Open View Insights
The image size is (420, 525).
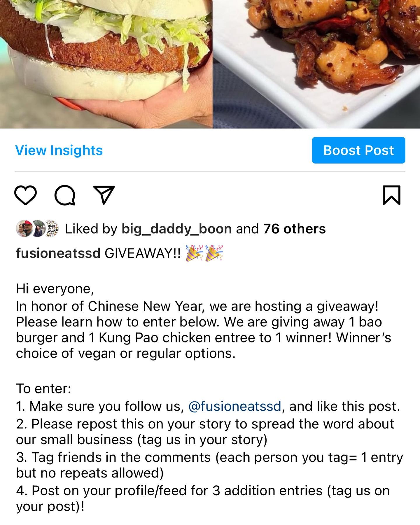pyautogui.click(x=59, y=150)
